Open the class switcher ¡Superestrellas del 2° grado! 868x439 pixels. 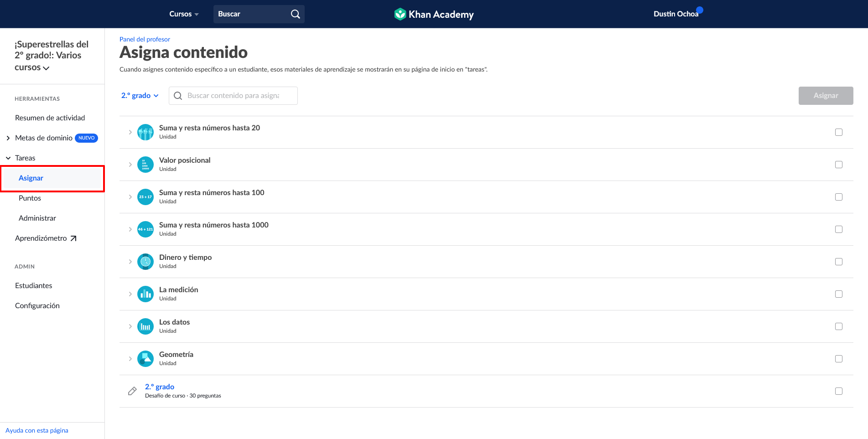[x=52, y=56]
